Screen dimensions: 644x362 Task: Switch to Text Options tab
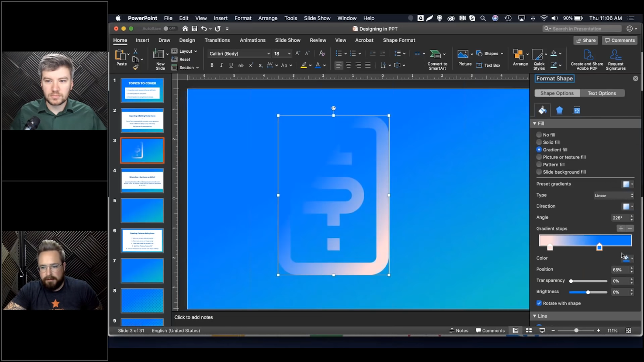[x=601, y=93]
